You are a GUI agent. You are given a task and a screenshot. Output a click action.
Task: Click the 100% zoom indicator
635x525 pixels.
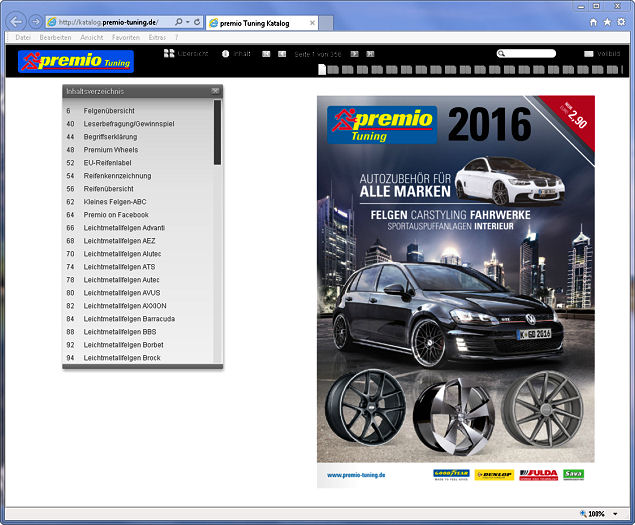(x=592, y=514)
